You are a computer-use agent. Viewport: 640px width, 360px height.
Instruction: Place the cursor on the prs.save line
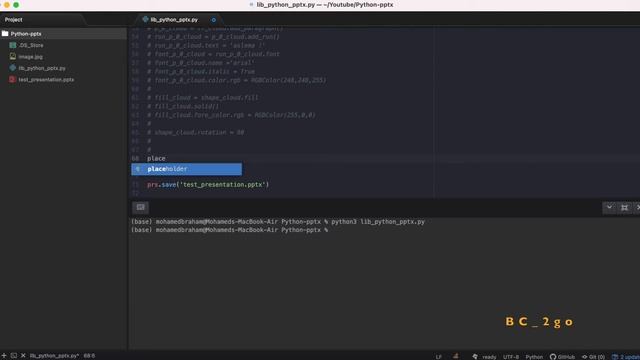click(x=208, y=184)
